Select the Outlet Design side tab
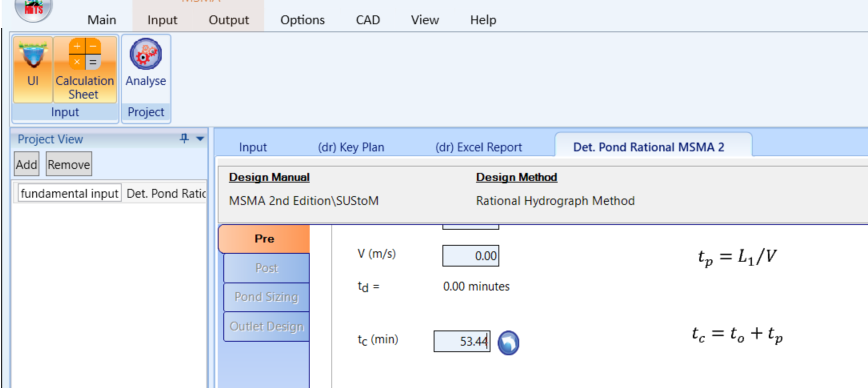 [266, 326]
